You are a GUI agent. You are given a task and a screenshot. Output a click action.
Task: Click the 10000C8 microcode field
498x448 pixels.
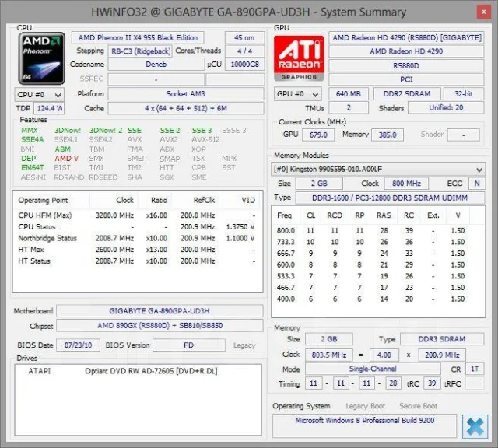[244, 65]
